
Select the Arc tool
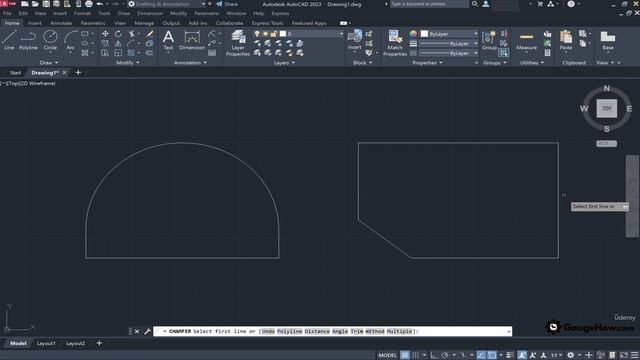point(70,40)
